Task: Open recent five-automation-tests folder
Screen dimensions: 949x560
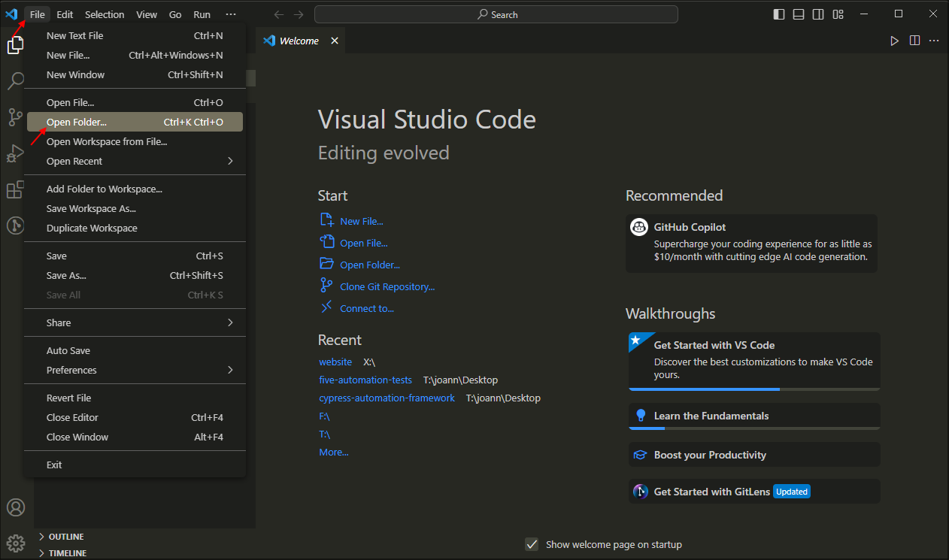Action: tap(365, 380)
